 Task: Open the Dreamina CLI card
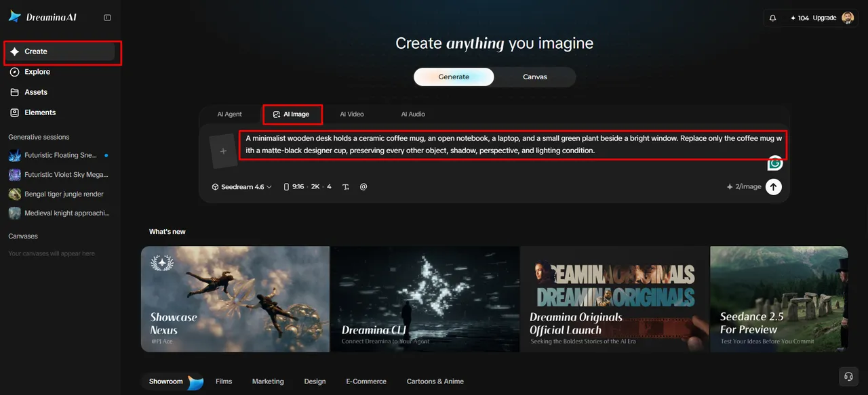[425, 299]
